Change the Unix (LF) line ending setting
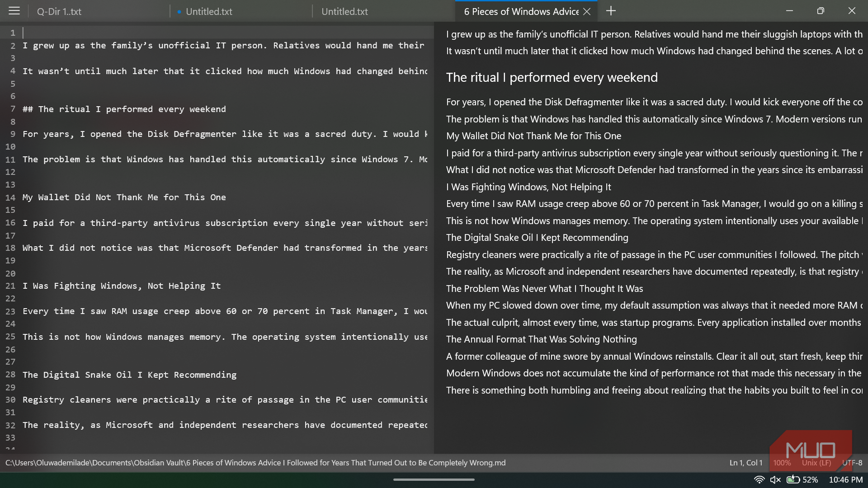 (x=816, y=463)
